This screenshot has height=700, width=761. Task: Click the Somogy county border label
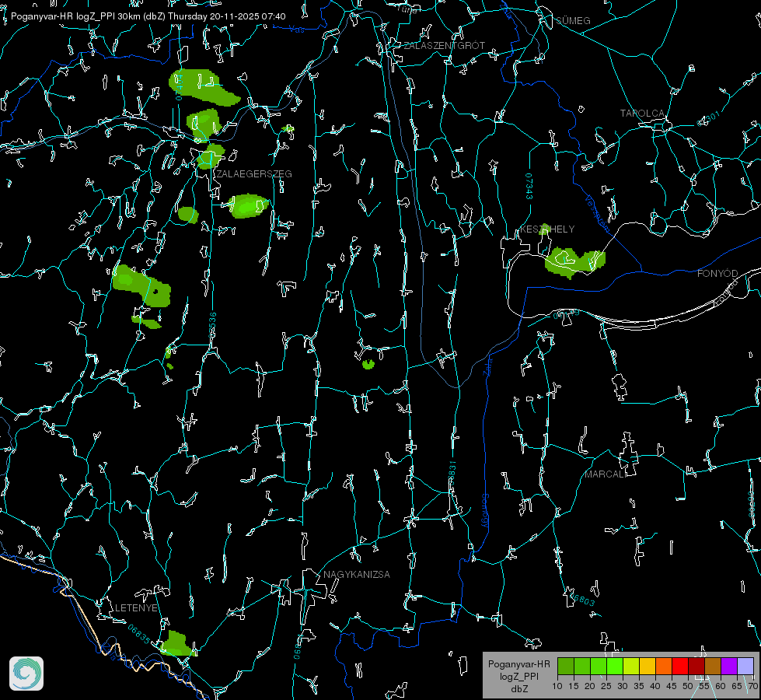pyautogui.click(x=485, y=511)
